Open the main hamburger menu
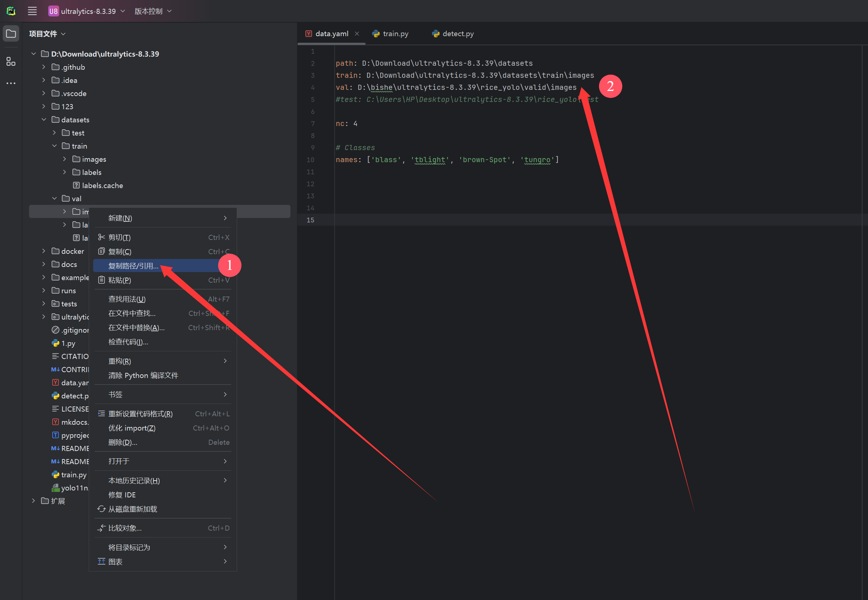 tap(33, 11)
